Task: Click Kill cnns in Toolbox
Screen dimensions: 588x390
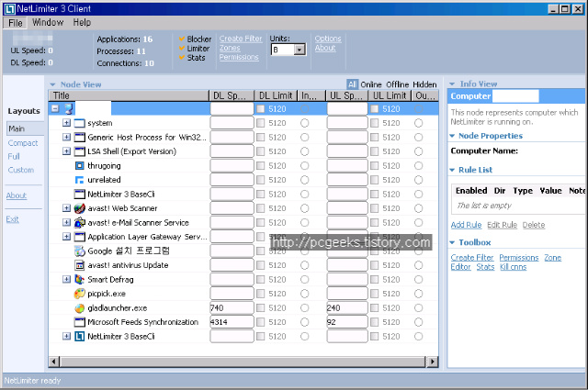Action: [x=513, y=267]
